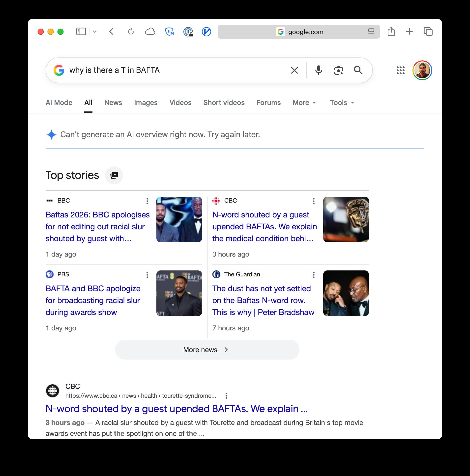Select the Images tab
The height and width of the screenshot is (476, 470).
click(146, 103)
